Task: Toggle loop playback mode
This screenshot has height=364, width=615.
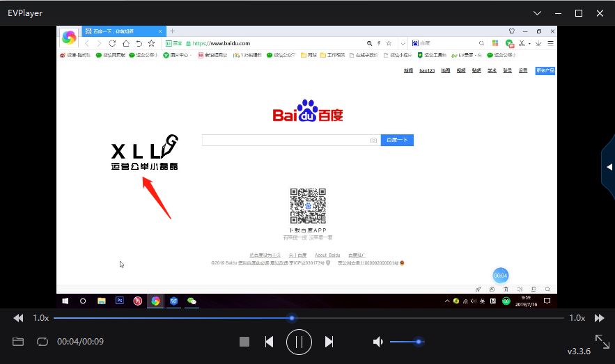Action: click(x=42, y=342)
